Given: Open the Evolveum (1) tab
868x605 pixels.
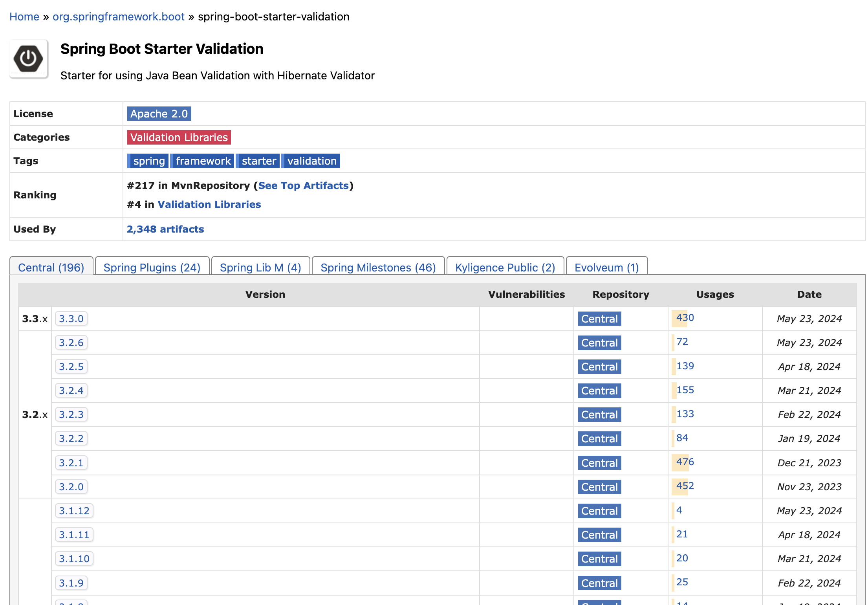Looking at the screenshot, I should click(x=606, y=268).
